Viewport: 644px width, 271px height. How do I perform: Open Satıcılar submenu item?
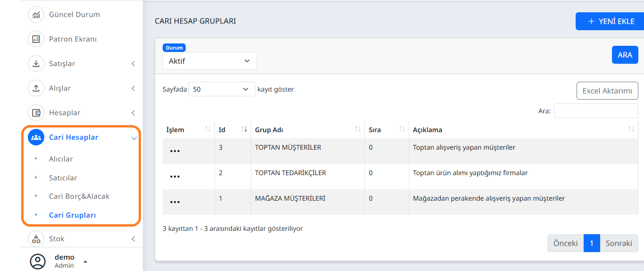63,178
